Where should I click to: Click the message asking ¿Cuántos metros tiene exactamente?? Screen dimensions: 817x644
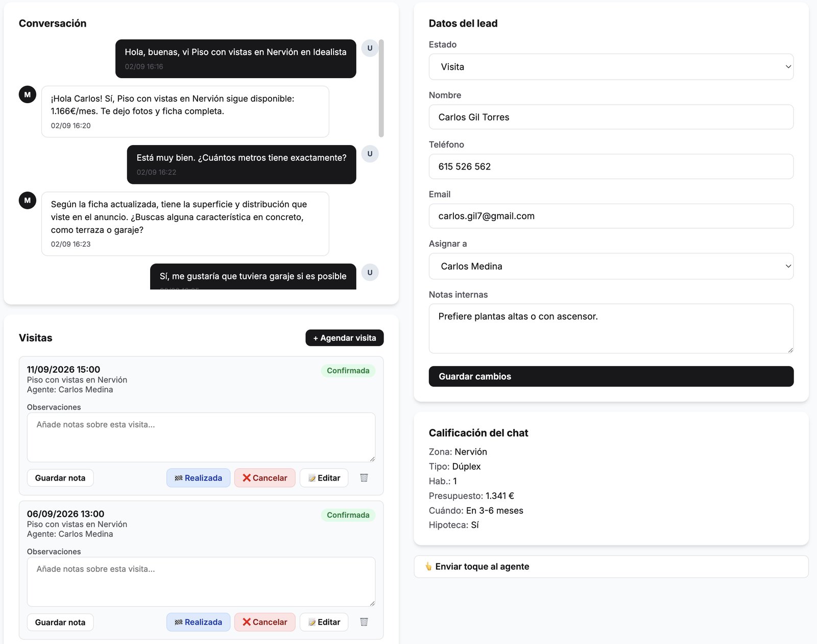241,164
